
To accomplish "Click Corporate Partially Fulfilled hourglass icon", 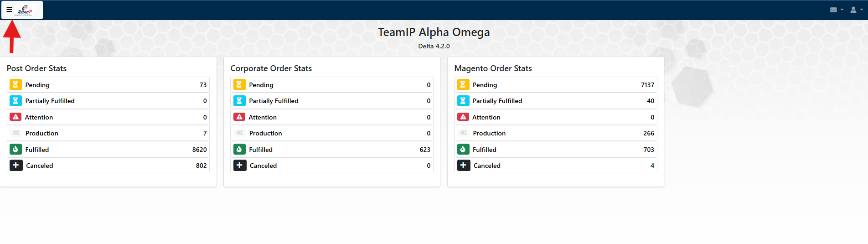I will (x=239, y=101).
